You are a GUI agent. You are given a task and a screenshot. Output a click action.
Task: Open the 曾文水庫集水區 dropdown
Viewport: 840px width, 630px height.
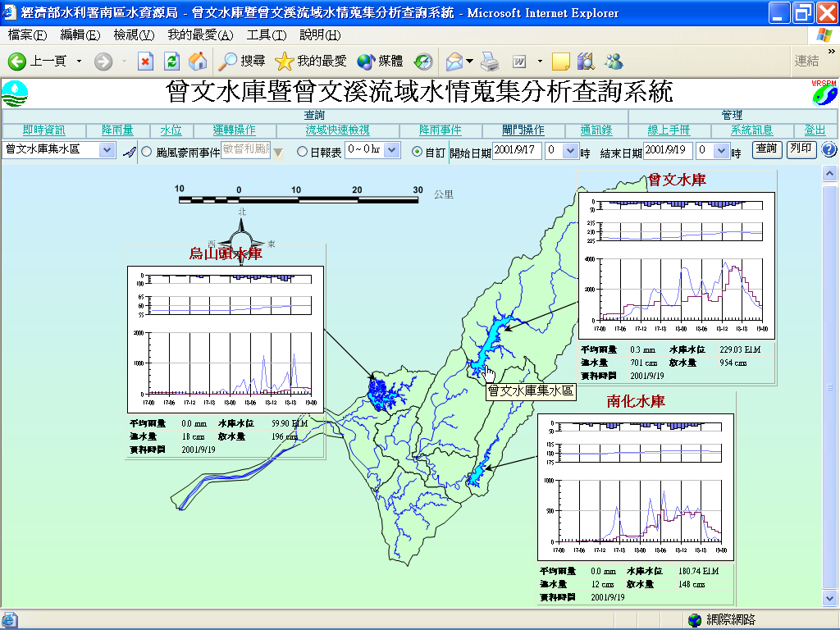pyautogui.click(x=107, y=150)
